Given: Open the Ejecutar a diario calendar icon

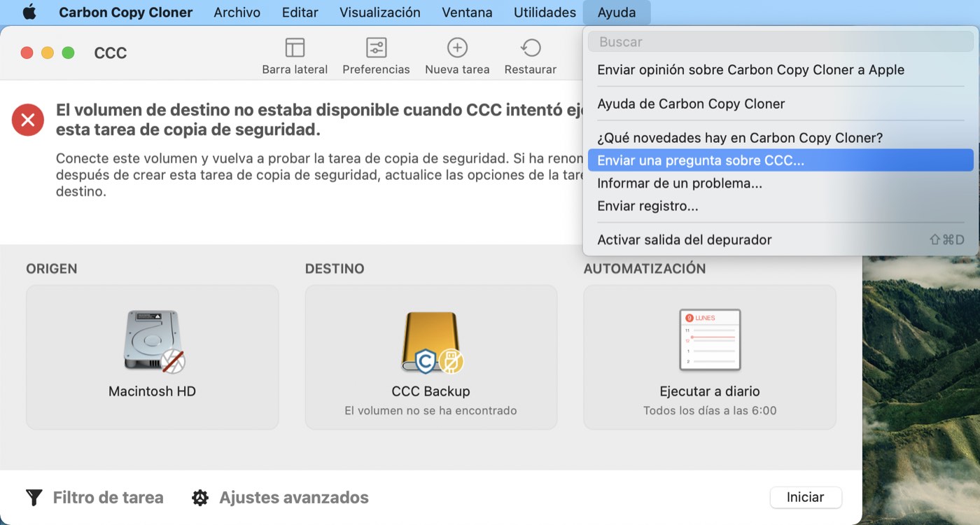Looking at the screenshot, I should click(x=710, y=340).
